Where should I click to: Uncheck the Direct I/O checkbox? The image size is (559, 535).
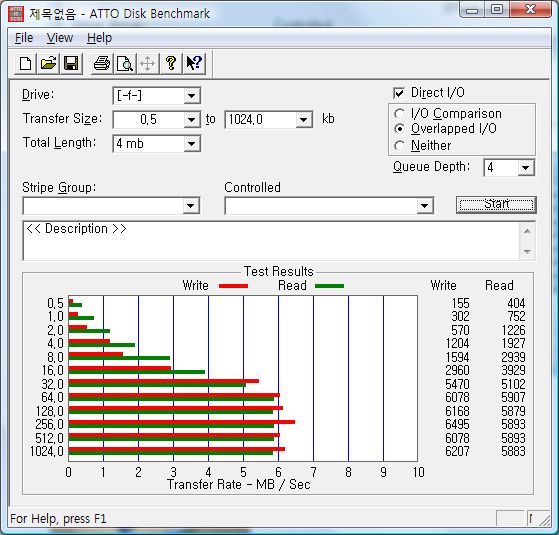(x=399, y=93)
